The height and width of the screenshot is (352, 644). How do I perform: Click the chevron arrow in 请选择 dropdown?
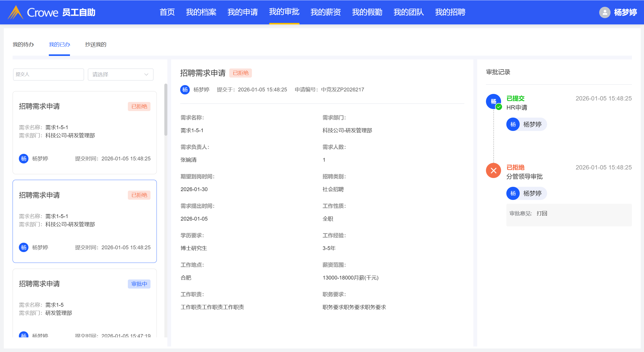pyautogui.click(x=146, y=75)
